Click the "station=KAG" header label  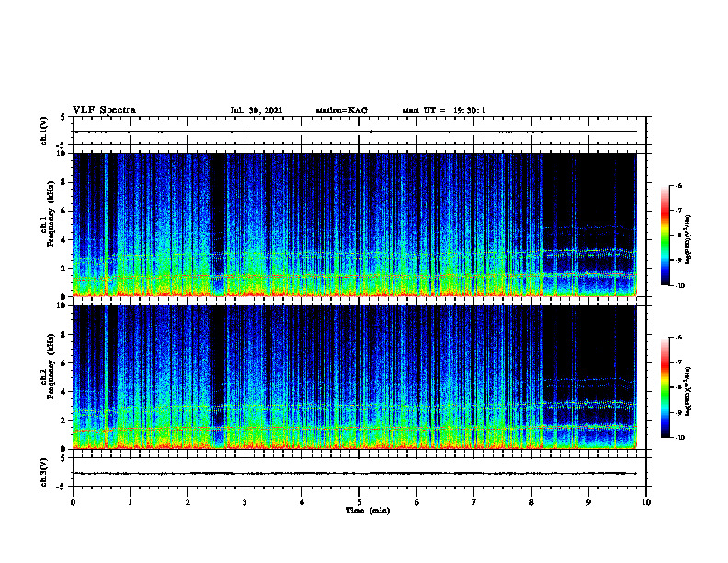click(x=342, y=110)
